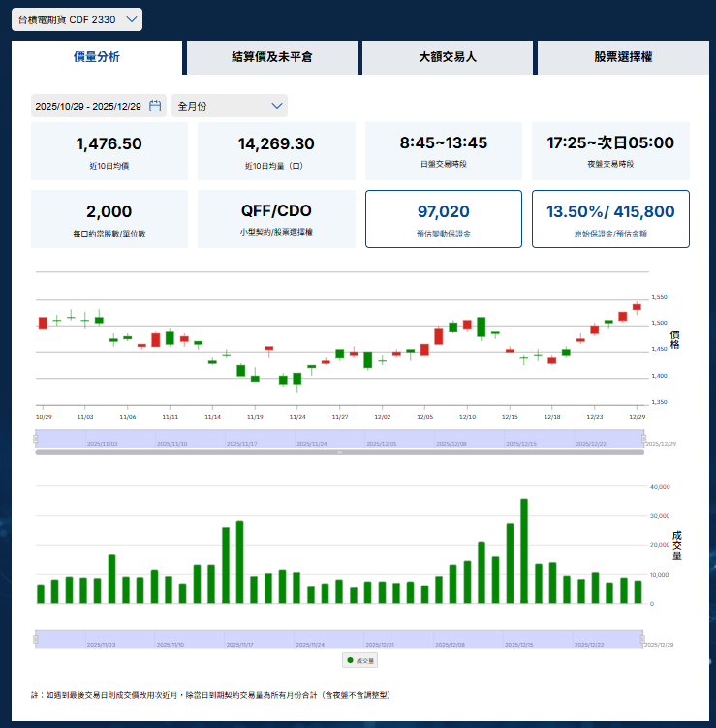The width and height of the screenshot is (716, 728).
Task: Click the 97,020 預估變動保證金 box
Action: pyautogui.click(x=443, y=219)
